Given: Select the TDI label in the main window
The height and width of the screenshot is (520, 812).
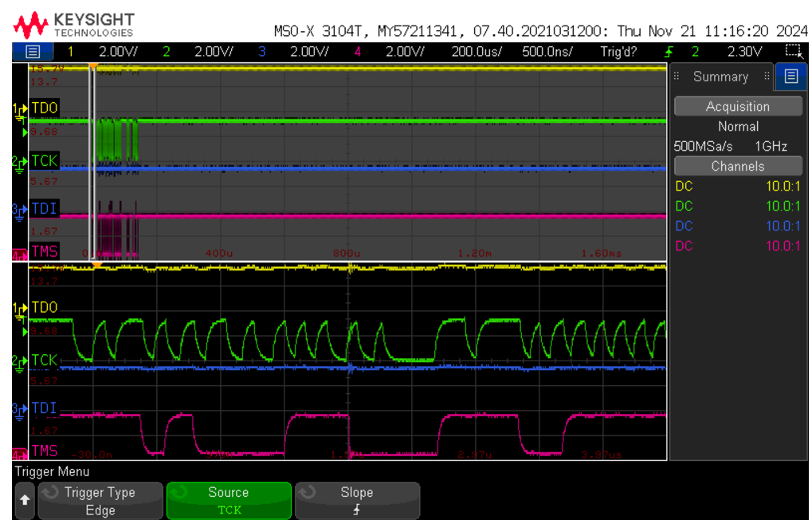Looking at the screenshot, I should (x=45, y=208).
